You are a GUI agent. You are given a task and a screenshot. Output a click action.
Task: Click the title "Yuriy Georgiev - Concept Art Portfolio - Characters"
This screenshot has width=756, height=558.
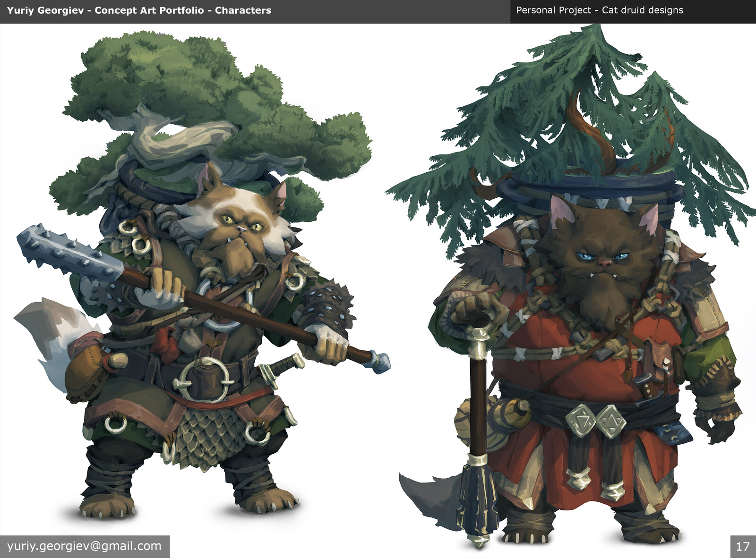(139, 10)
